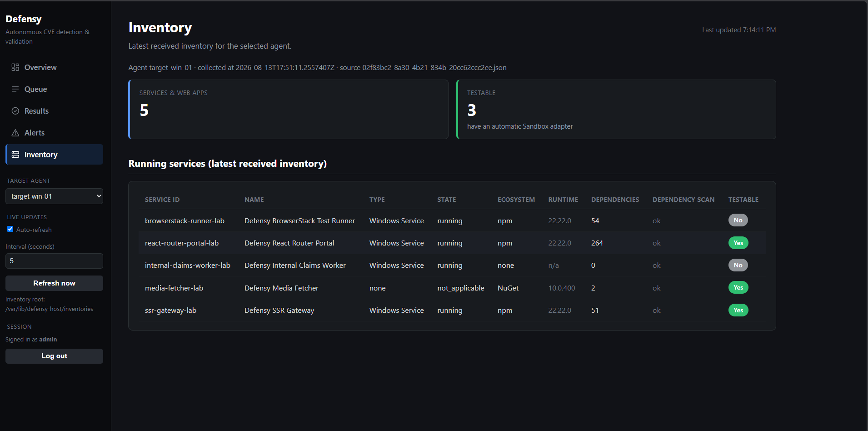
Task: Click the Name column header
Action: click(254, 200)
